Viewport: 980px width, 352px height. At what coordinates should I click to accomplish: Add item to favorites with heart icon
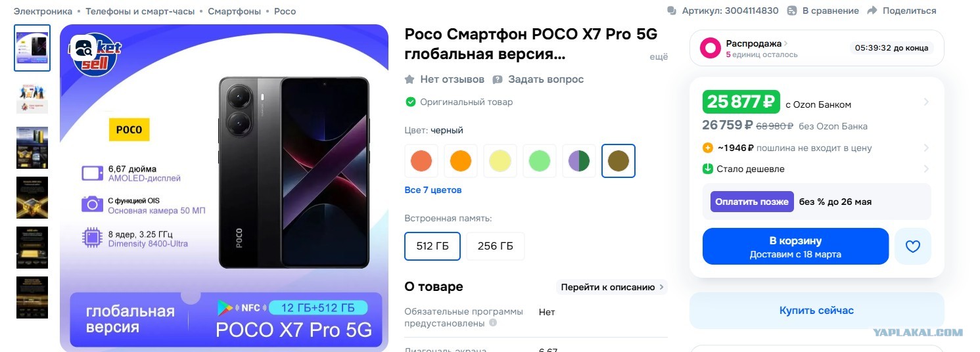point(913,246)
